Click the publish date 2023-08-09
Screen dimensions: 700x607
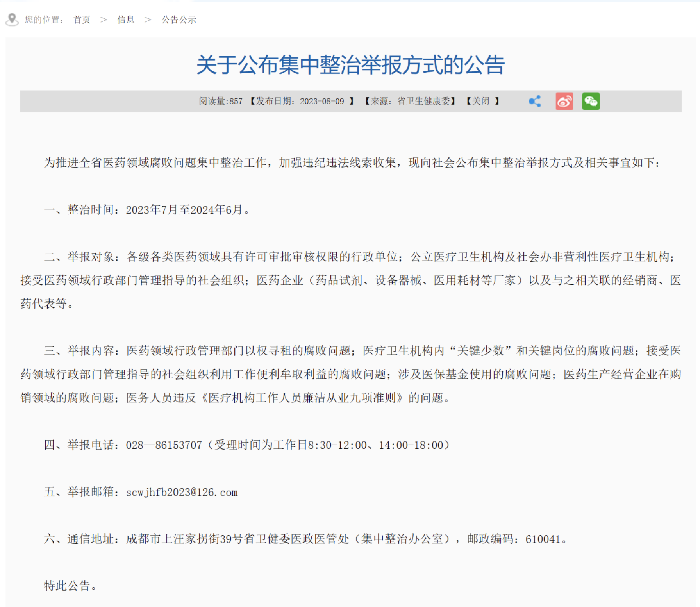322,102
